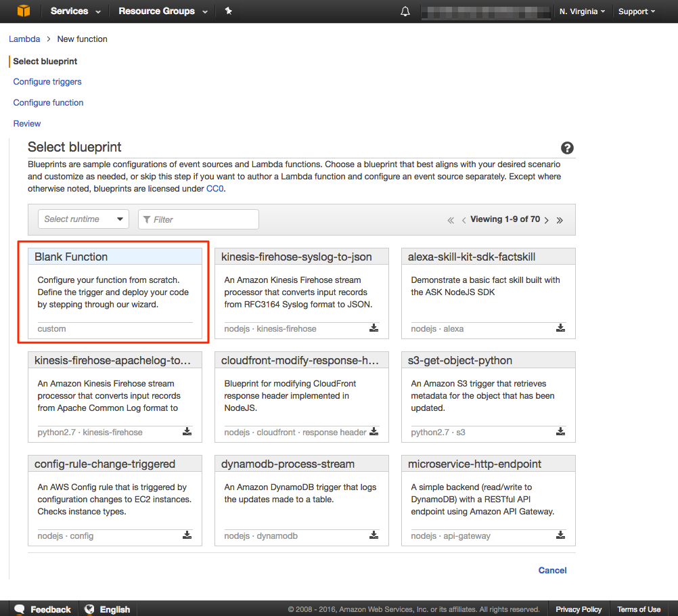
Task: Open help using the question mark icon
Action: click(567, 148)
